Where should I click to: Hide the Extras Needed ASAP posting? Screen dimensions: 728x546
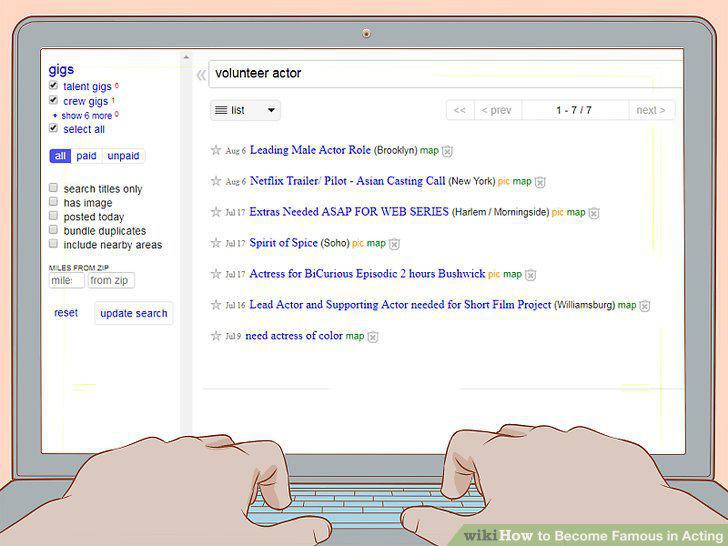coord(594,213)
